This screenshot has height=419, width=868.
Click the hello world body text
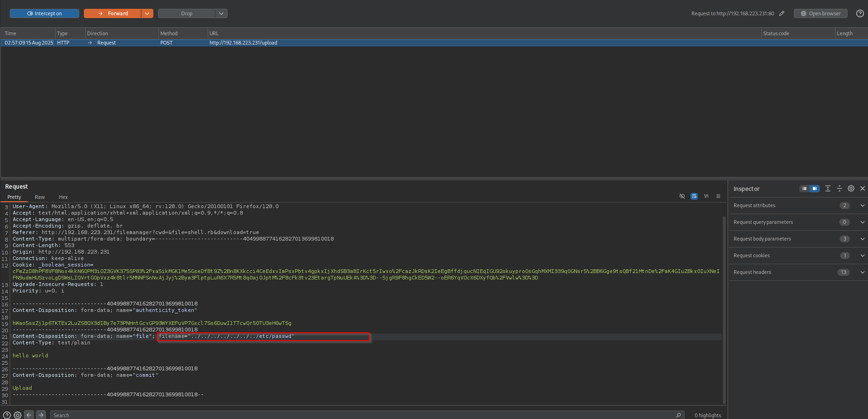(x=30, y=356)
